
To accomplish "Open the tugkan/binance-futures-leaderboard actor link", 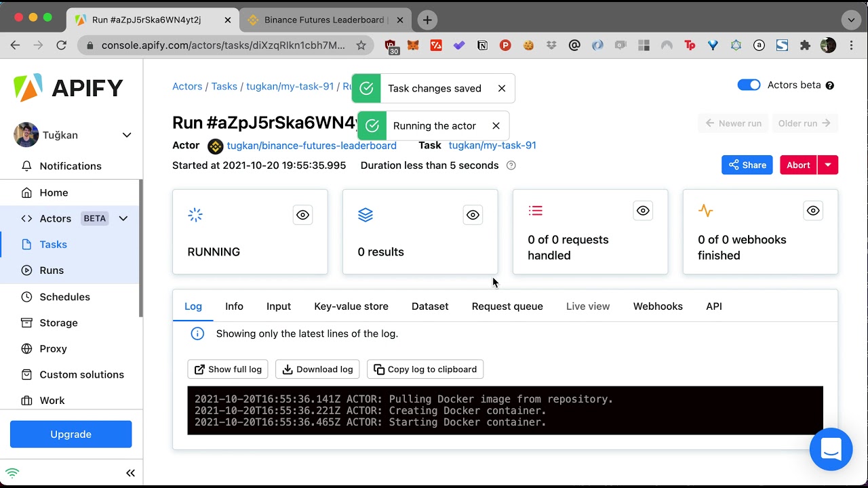I will (311, 146).
